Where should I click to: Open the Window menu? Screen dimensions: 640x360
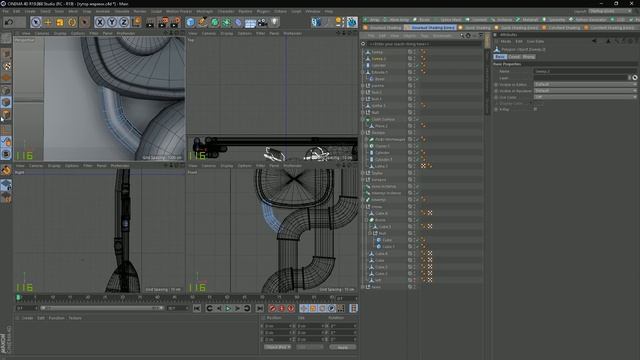313,11
